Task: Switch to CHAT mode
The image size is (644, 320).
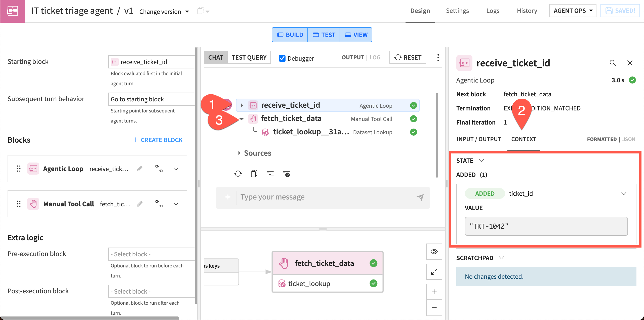Action: [x=216, y=58]
